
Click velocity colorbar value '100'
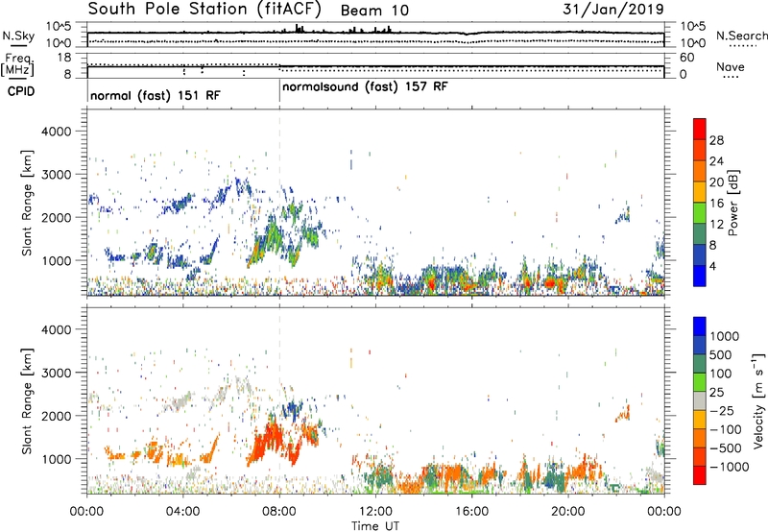coord(721,374)
